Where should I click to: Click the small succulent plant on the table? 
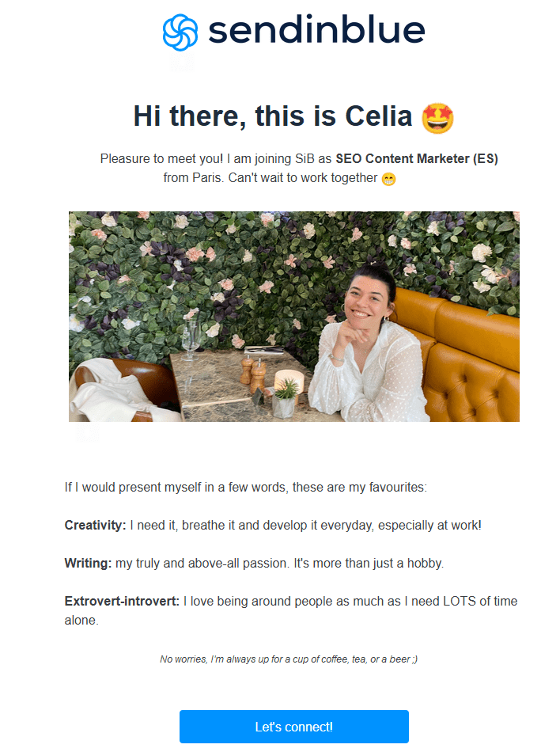pyautogui.click(x=286, y=397)
